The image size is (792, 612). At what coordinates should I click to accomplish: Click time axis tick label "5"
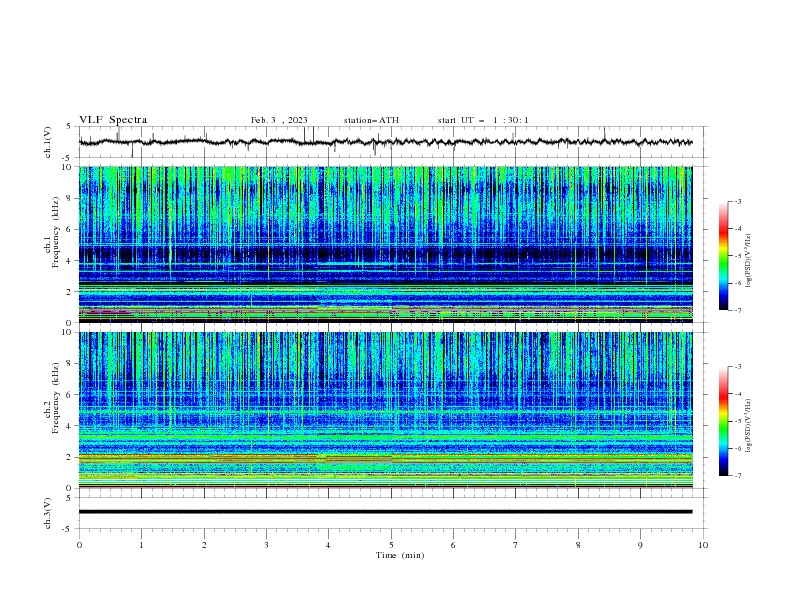[x=391, y=545]
